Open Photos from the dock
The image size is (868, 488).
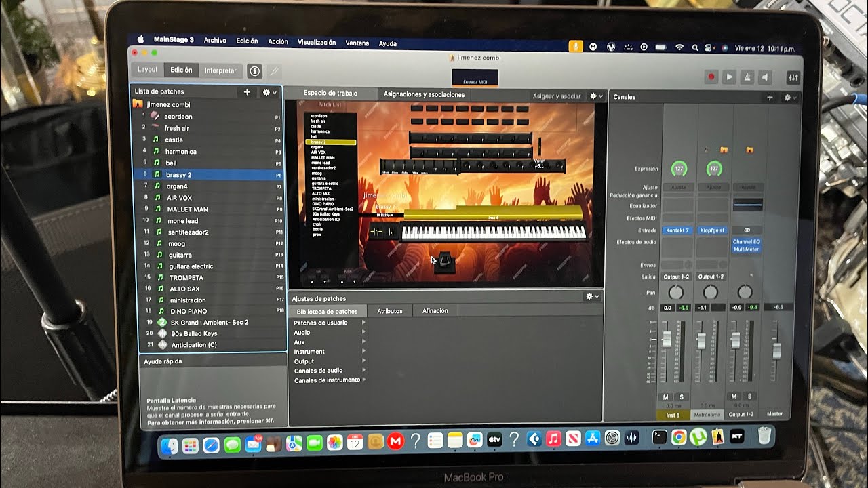(x=334, y=443)
